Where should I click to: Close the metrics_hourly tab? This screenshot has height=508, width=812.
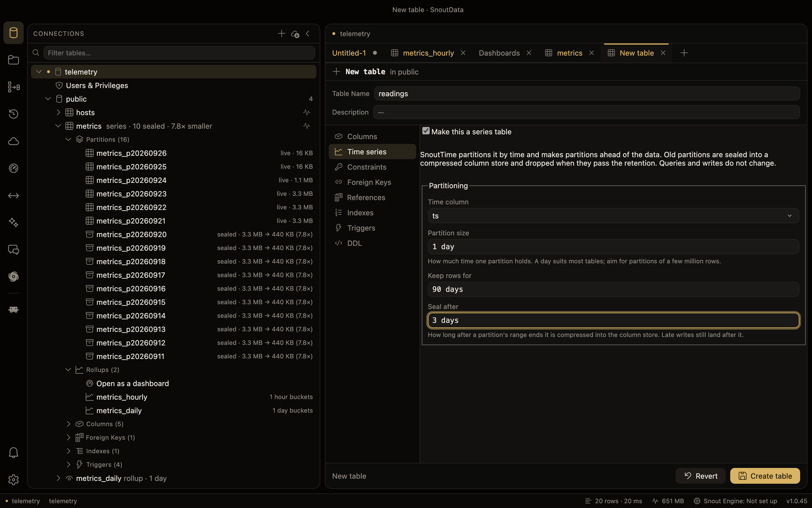click(463, 53)
